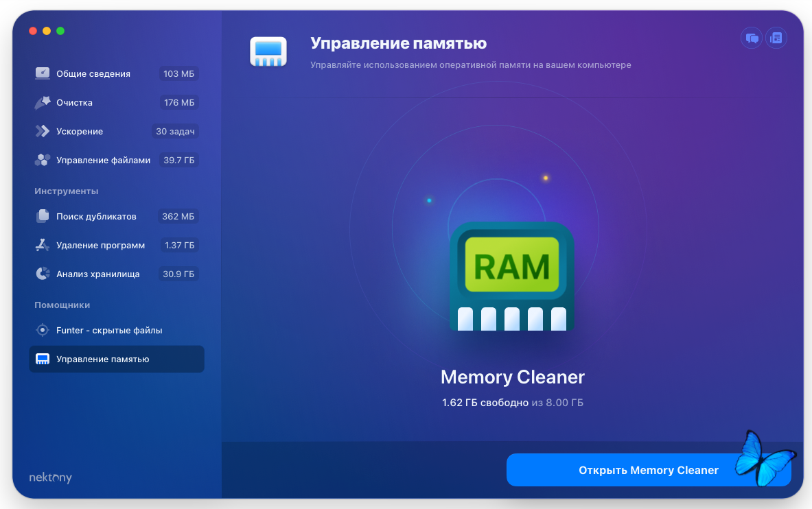Open the Очистка section
The width and height of the screenshot is (812, 509).
(117, 102)
